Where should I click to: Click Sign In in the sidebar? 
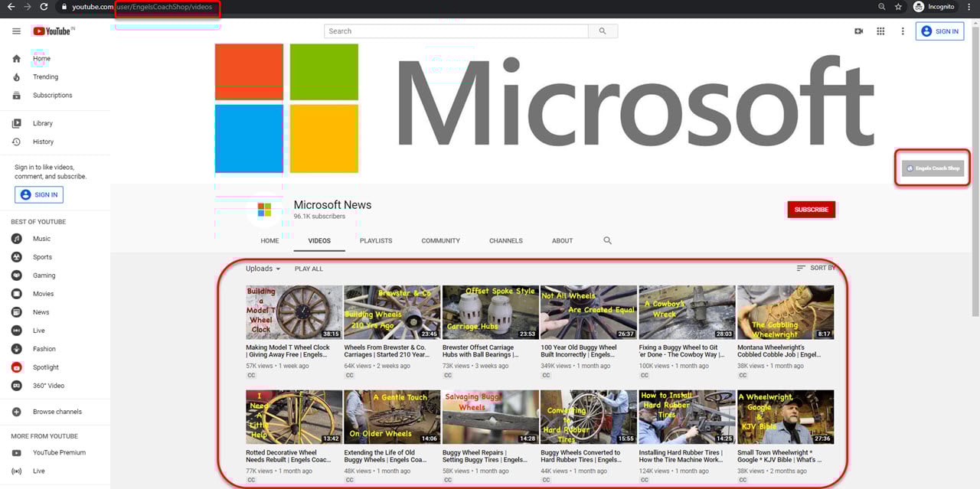(39, 195)
